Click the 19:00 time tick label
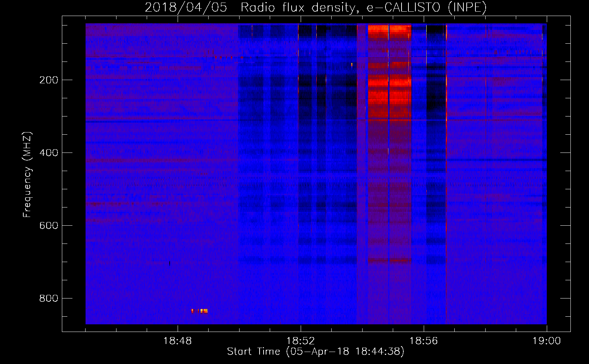 click(x=547, y=341)
